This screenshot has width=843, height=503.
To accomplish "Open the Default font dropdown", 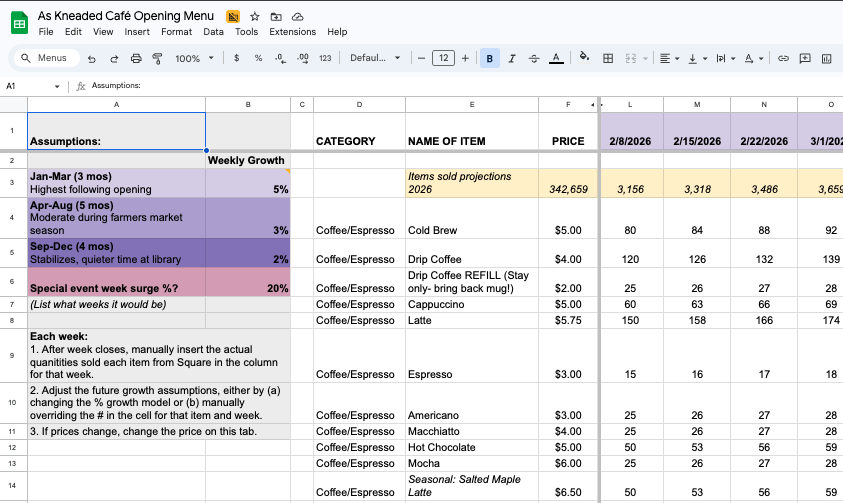I will point(375,58).
